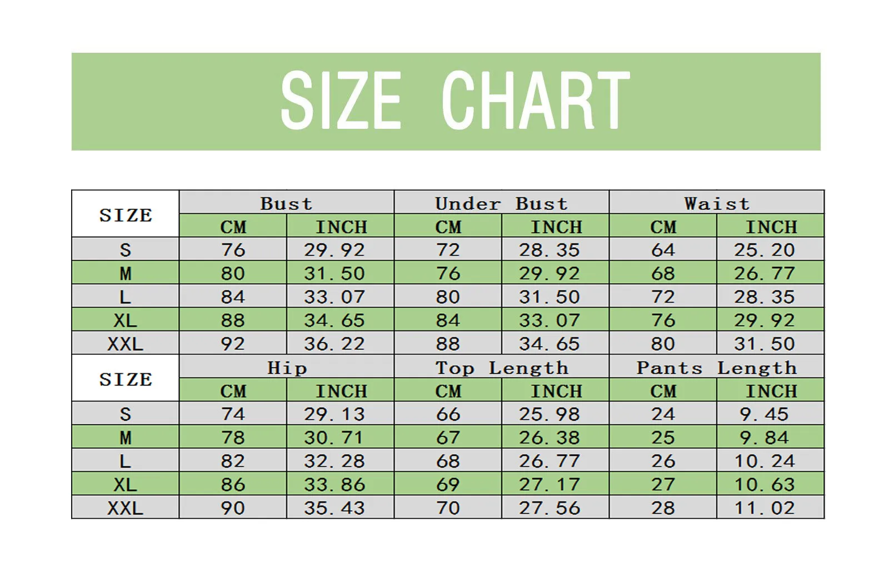Select XXL pants length value 11.02
The height and width of the screenshot is (588, 889).
(x=765, y=507)
